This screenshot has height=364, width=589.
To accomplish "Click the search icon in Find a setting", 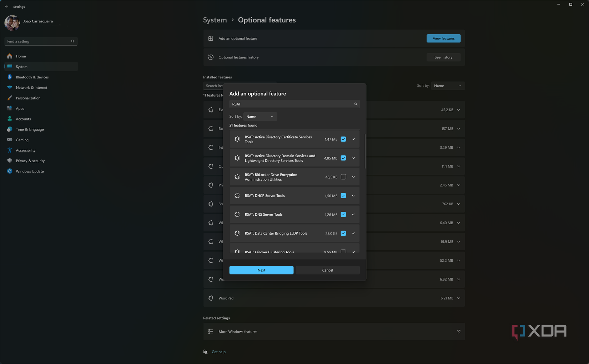I will coord(73,41).
